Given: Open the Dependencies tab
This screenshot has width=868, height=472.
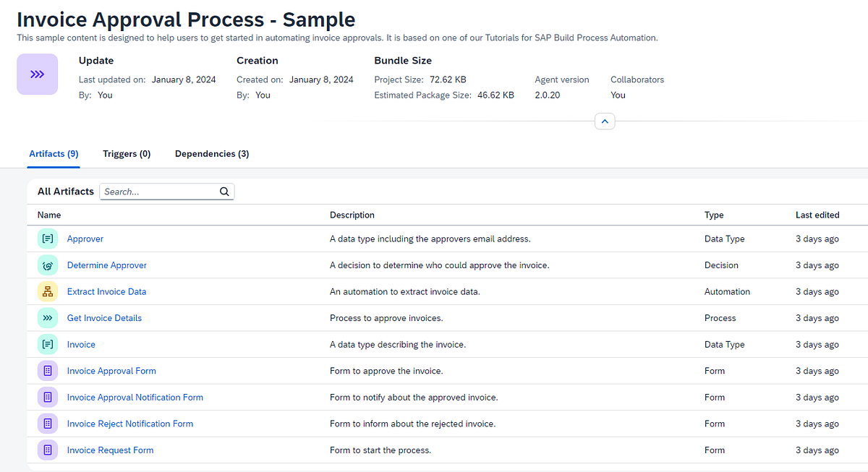Looking at the screenshot, I should coord(211,153).
